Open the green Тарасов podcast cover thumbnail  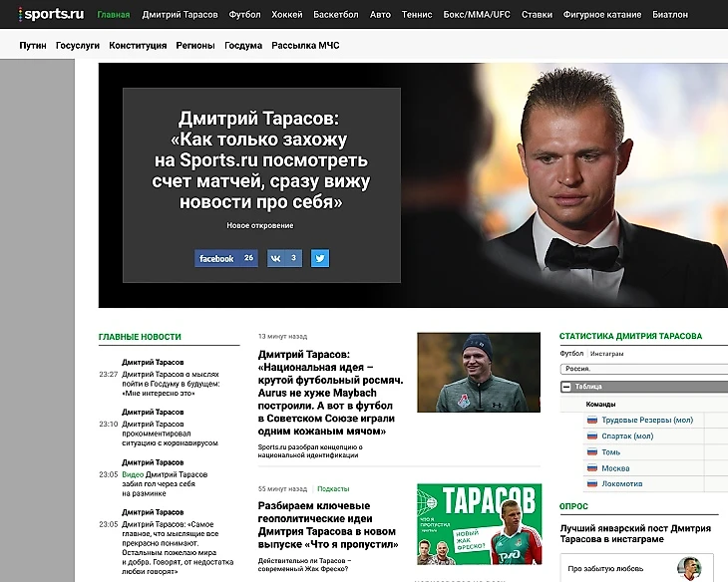click(x=479, y=524)
